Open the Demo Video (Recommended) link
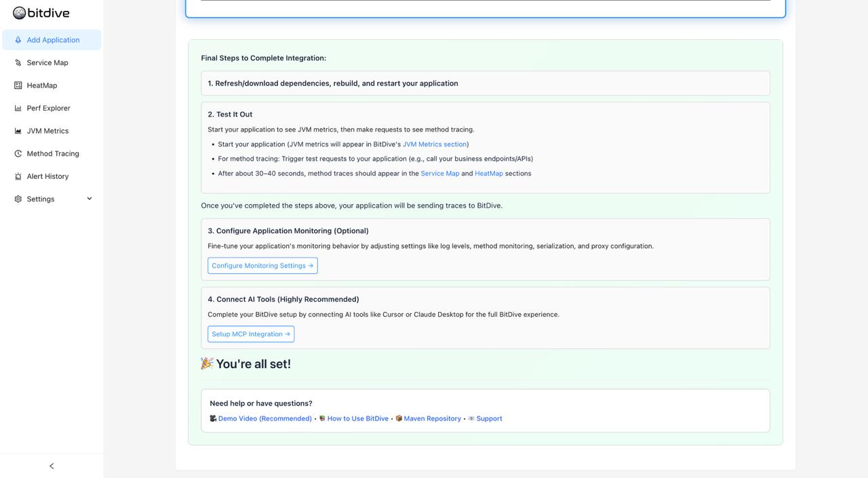868x478 pixels. 265,419
